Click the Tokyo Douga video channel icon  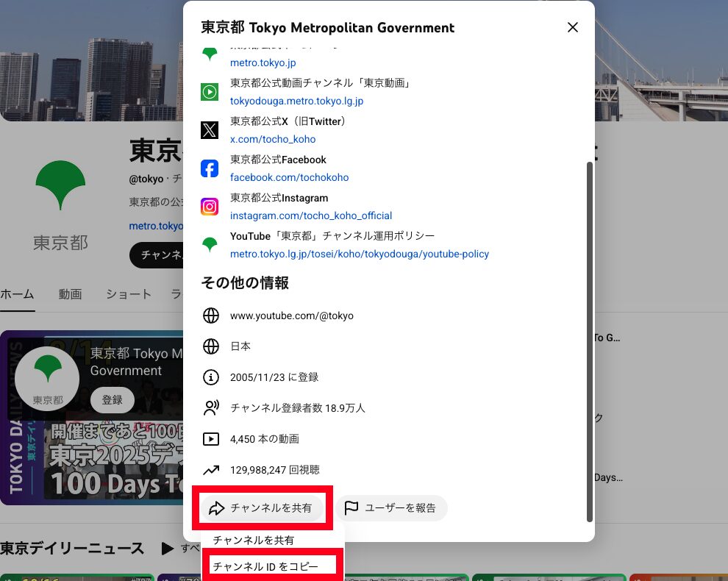[x=210, y=92]
